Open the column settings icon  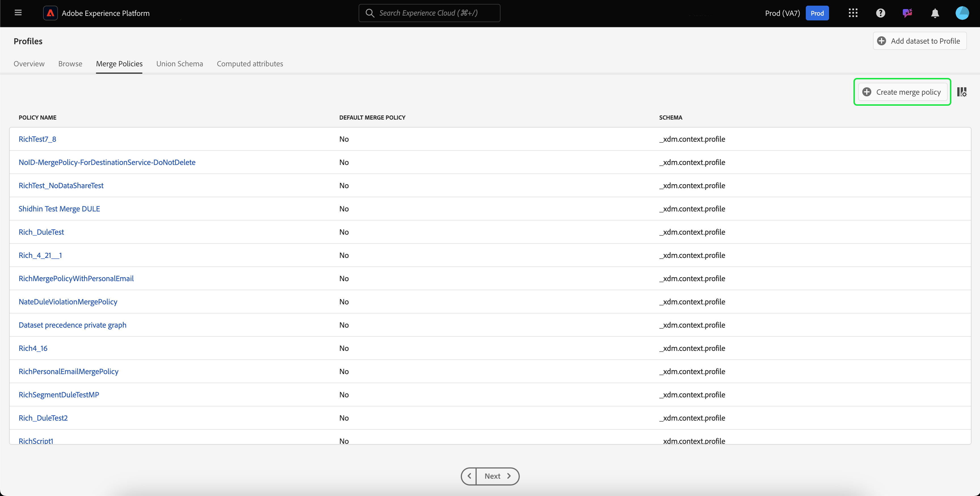tap(962, 92)
